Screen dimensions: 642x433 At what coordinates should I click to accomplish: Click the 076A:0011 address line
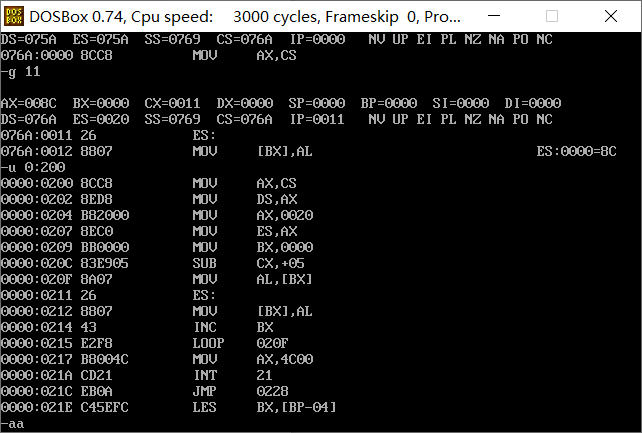109,135
